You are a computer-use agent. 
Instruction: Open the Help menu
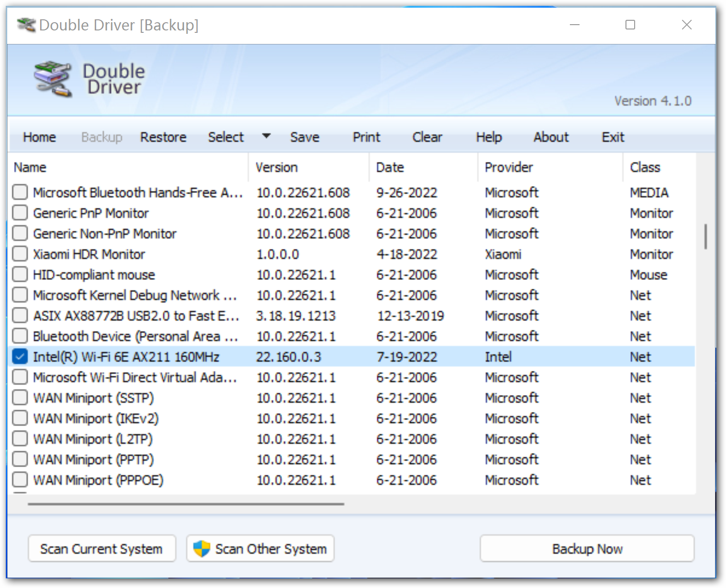(x=489, y=137)
